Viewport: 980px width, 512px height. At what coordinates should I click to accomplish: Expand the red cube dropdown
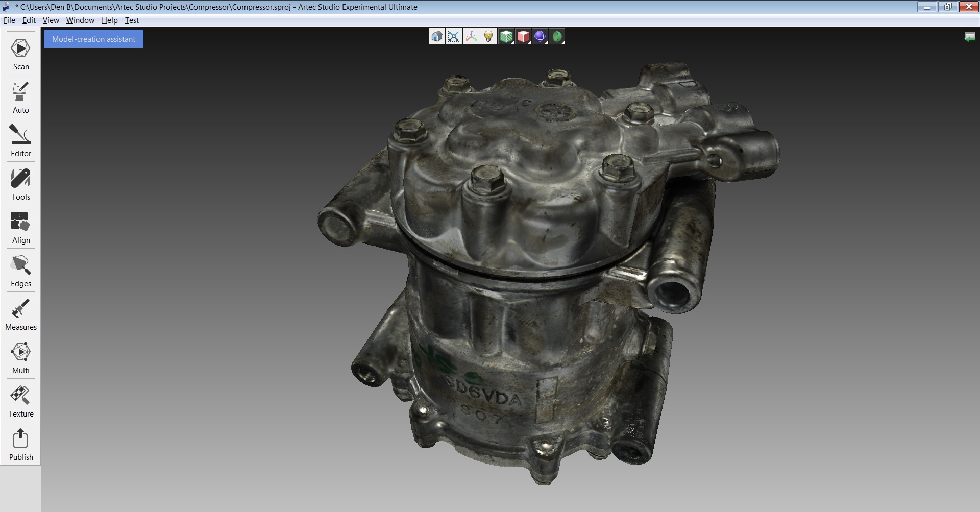click(523, 36)
